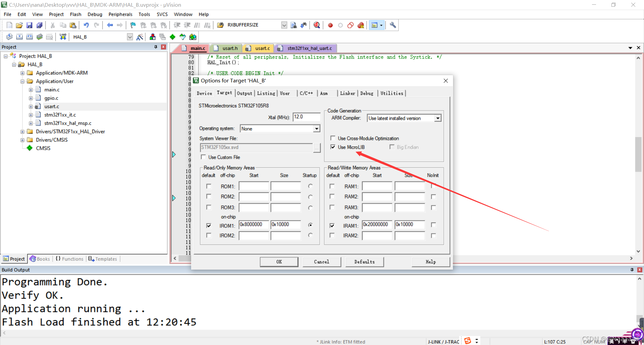The image size is (644, 345).
Task: Click IRAM1 Size field
Action: (x=410, y=224)
